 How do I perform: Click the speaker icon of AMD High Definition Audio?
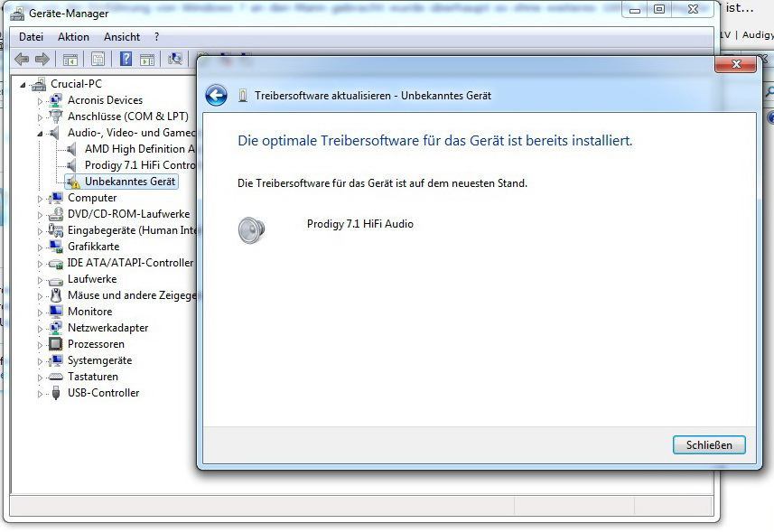pos(72,149)
